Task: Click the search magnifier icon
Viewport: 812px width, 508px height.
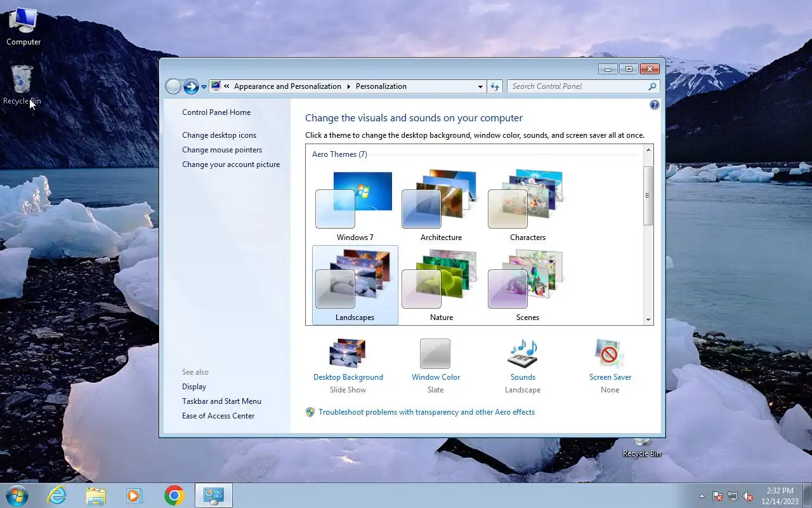Action: (652, 86)
